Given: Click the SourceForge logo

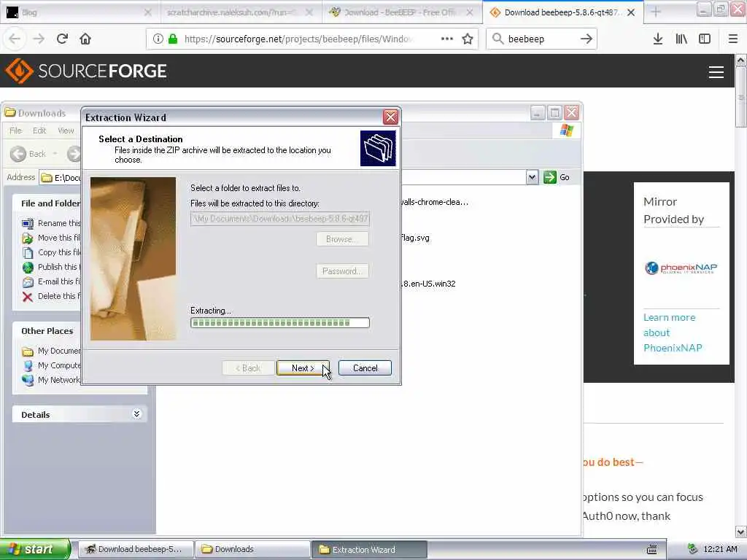Looking at the screenshot, I should (x=86, y=71).
